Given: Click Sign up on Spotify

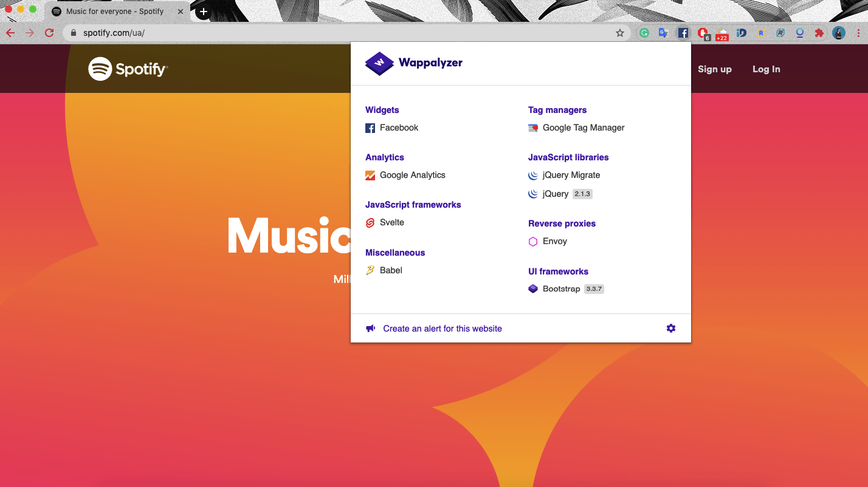Looking at the screenshot, I should tap(715, 69).
